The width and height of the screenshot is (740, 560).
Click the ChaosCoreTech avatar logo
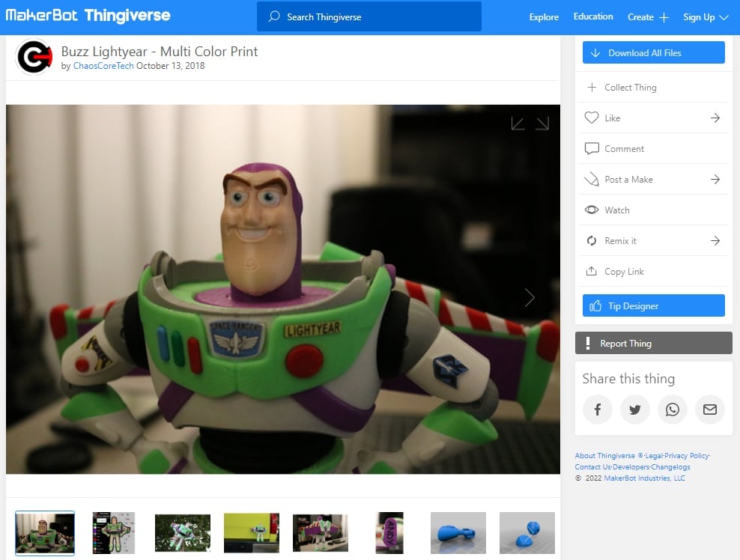coord(34,57)
